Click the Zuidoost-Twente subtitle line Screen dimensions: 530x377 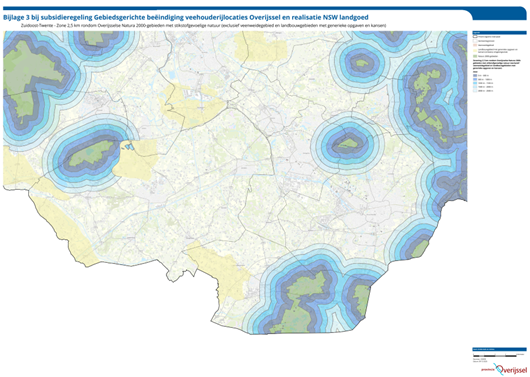(203, 25)
